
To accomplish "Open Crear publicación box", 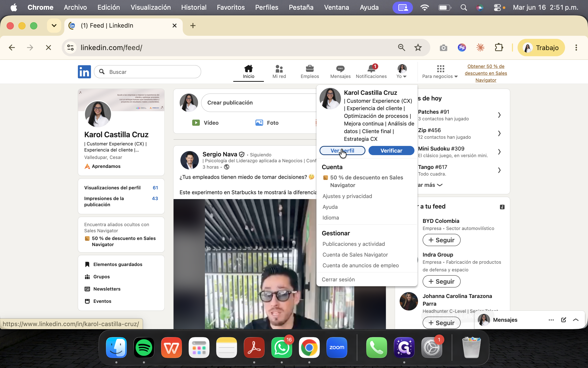I will (x=259, y=102).
